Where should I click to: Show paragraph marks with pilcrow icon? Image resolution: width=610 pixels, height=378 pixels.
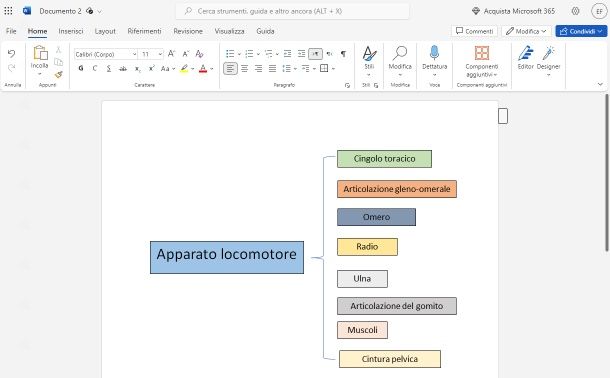pyautogui.click(x=343, y=54)
